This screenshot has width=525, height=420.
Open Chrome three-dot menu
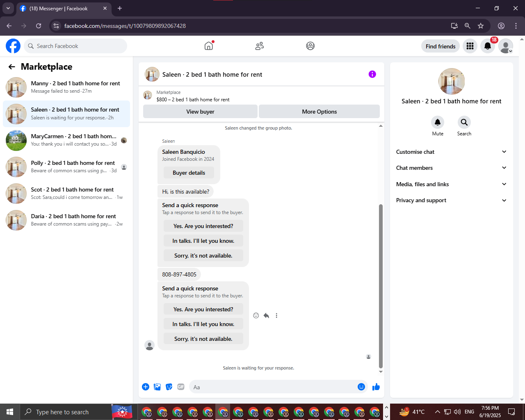pyautogui.click(x=516, y=26)
